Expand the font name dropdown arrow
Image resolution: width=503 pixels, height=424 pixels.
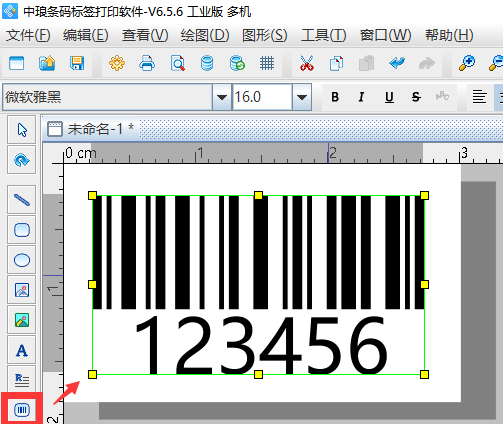222,97
